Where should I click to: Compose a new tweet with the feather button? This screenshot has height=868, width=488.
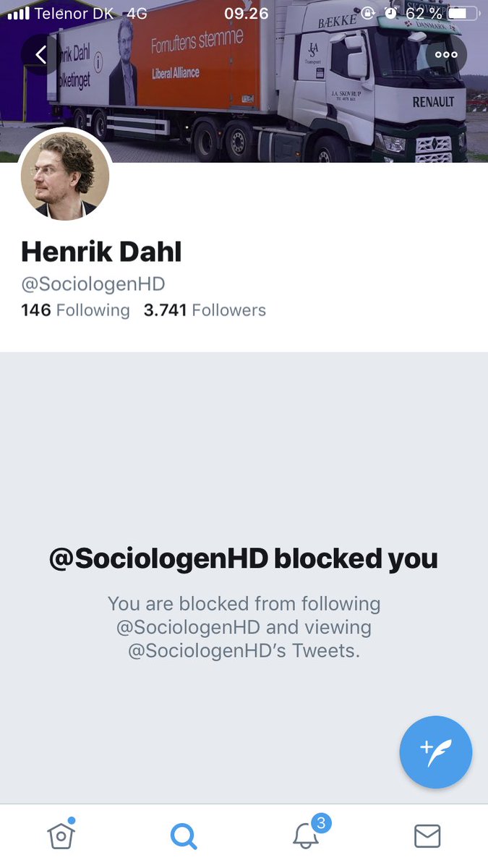(436, 752)
